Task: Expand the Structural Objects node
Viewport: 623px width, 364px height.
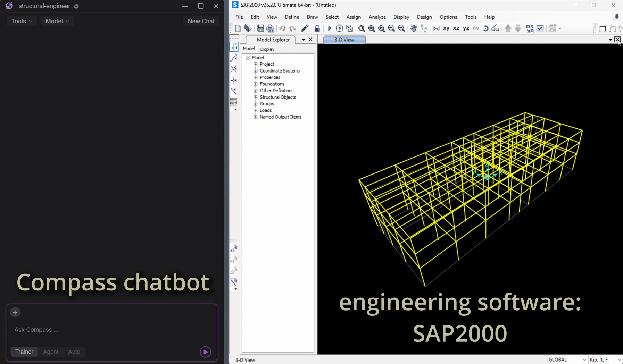Action: pos(256,97)
